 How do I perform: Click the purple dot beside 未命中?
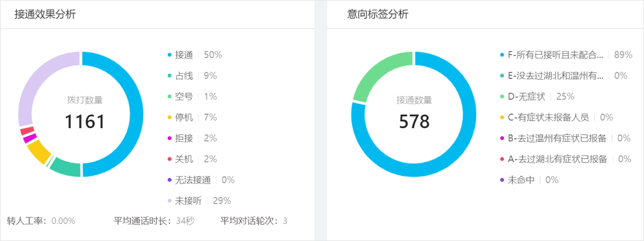tap(502, 180)
